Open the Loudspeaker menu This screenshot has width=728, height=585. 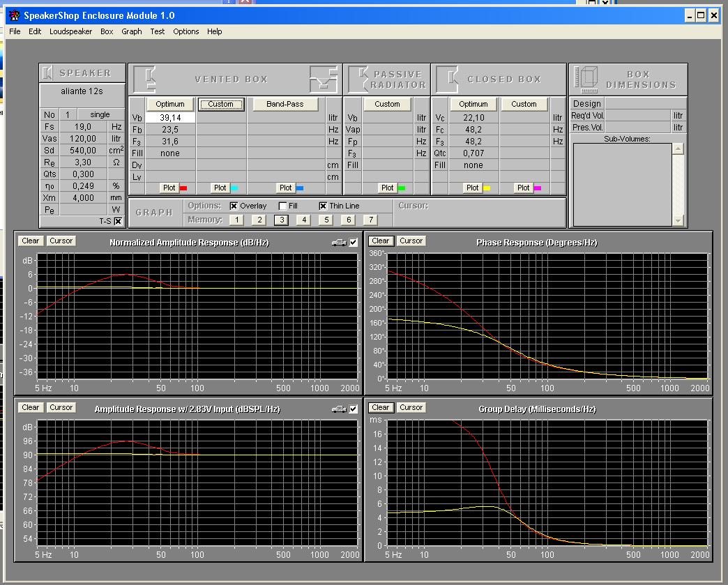click(70, 31)
